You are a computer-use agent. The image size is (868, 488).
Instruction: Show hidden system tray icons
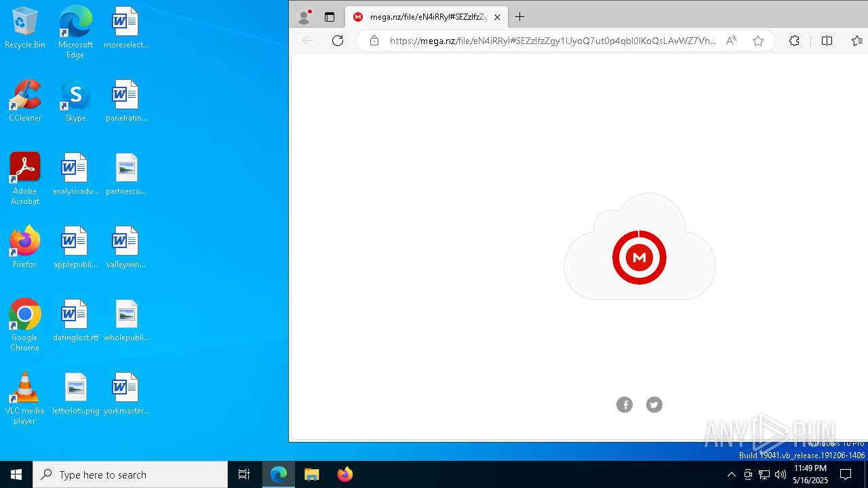731,474
